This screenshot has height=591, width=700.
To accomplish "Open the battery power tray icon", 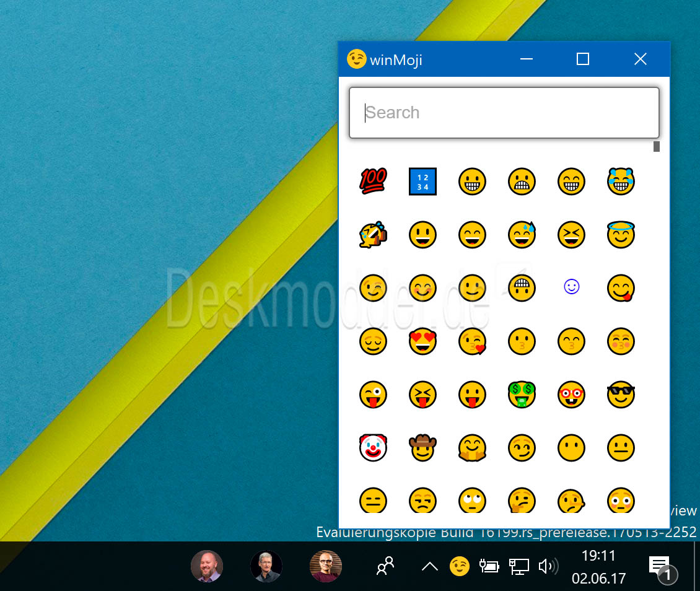I will point(489,566).
